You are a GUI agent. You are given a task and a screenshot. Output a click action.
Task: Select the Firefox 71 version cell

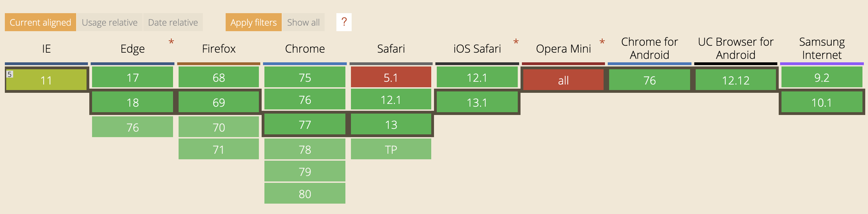[218, 149]
